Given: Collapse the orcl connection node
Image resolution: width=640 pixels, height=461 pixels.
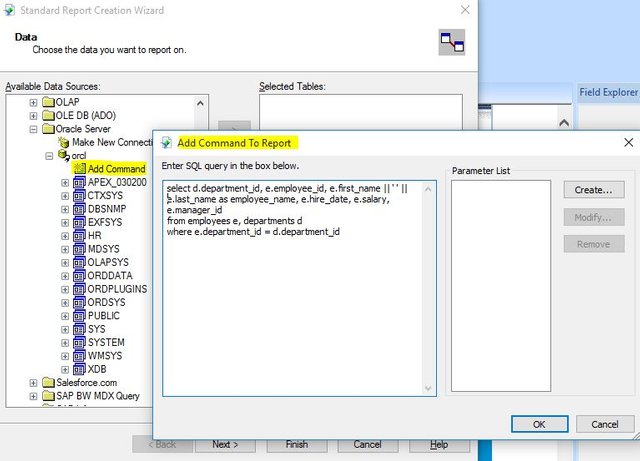Looking at the screenshot, I should coord(49,156).
